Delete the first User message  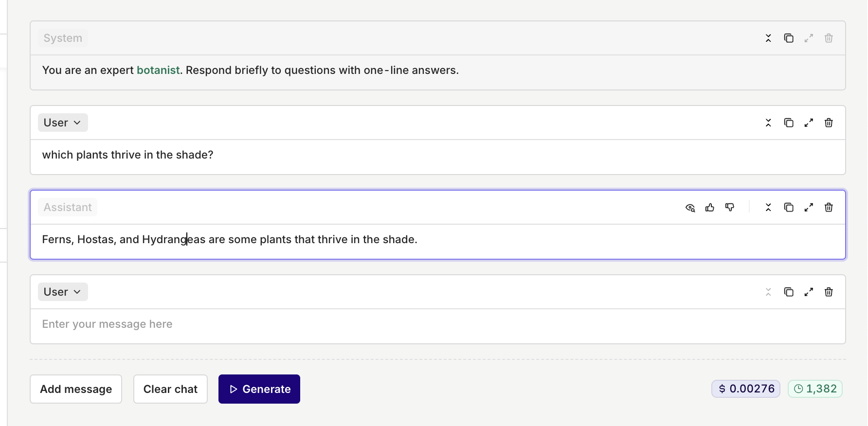coord(829,123)
